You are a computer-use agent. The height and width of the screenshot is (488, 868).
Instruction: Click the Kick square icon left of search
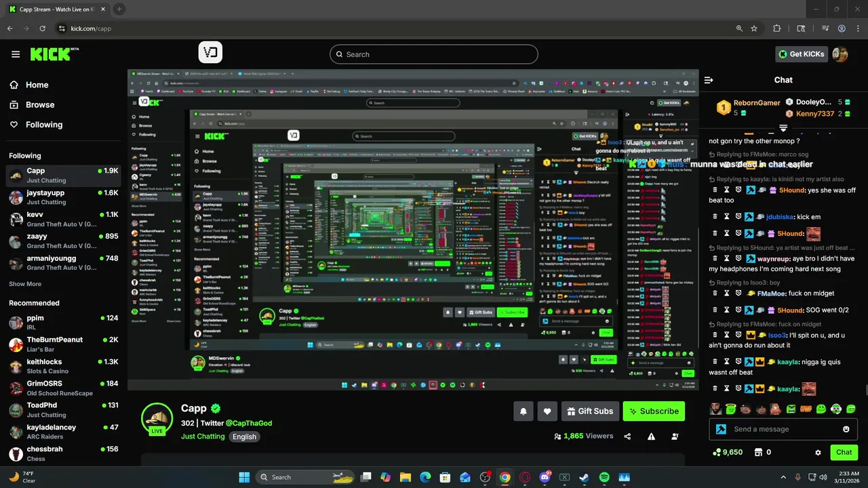point(210,53)
